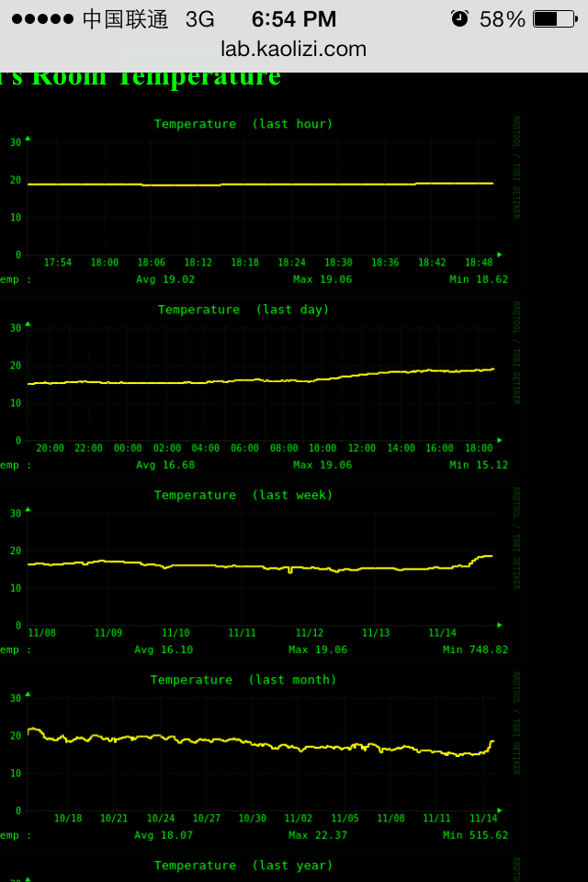Tap the "Temperature (last month)" title

click(243, 680)
